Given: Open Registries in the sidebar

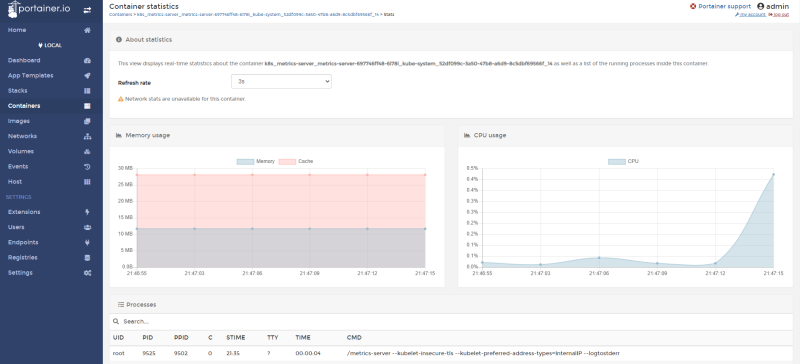Looking at the screenshot, I should click(22, 258).
